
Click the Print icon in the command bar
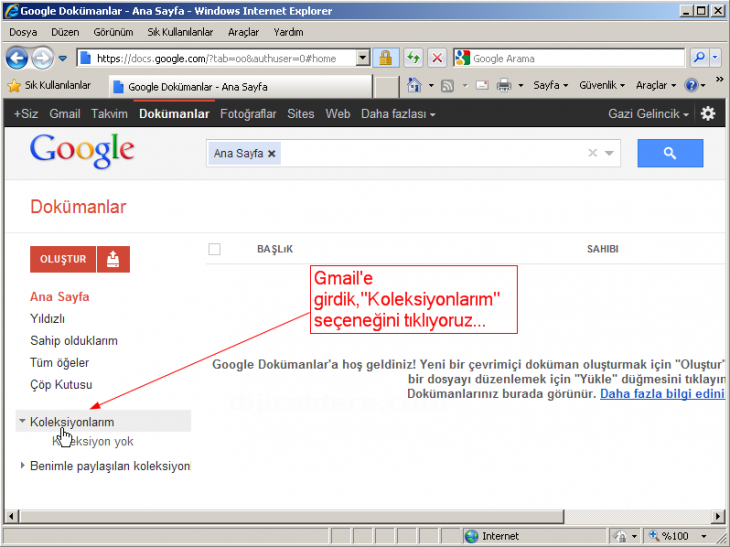tap(504, 86)
